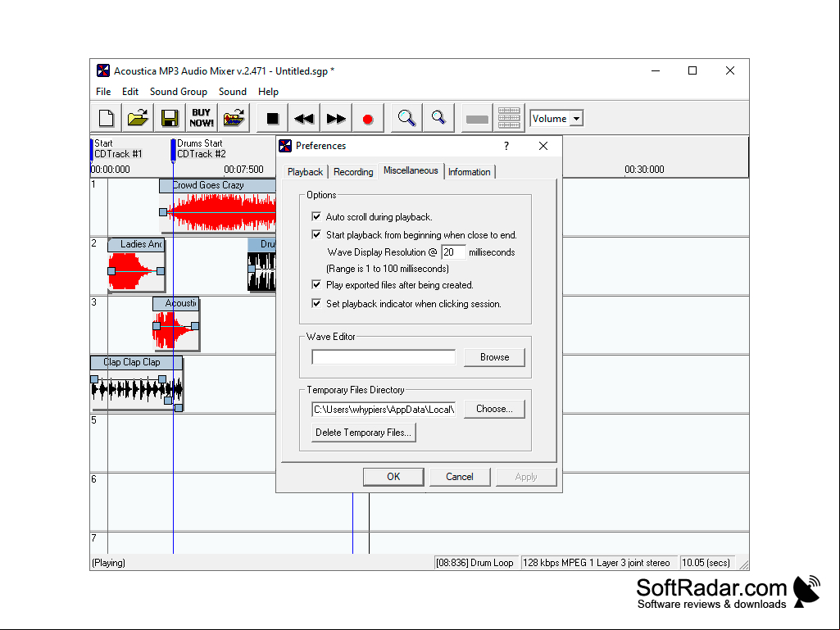Confirm preferences with OK button
Image resolution: width=840 pixels, height=630 pixels.
[x=393, y=477]
